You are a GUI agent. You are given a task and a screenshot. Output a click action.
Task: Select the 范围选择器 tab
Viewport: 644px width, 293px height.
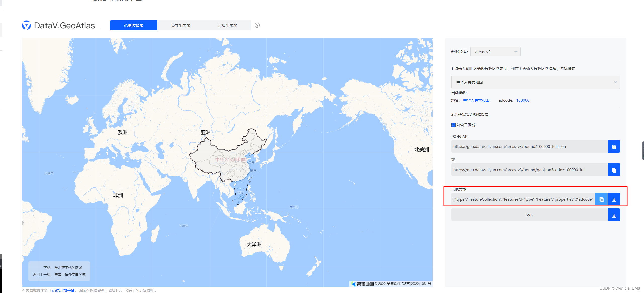point(133,25)
